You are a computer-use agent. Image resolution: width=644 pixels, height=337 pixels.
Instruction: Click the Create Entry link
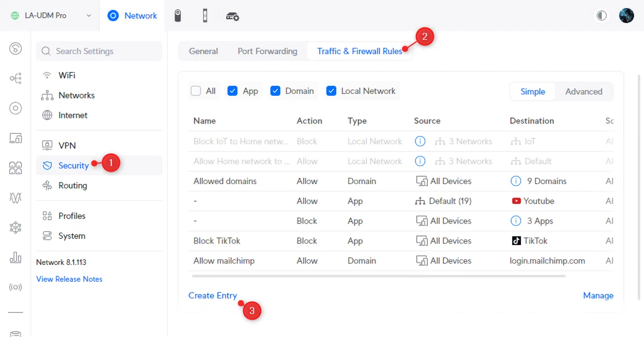pos(213,296)
